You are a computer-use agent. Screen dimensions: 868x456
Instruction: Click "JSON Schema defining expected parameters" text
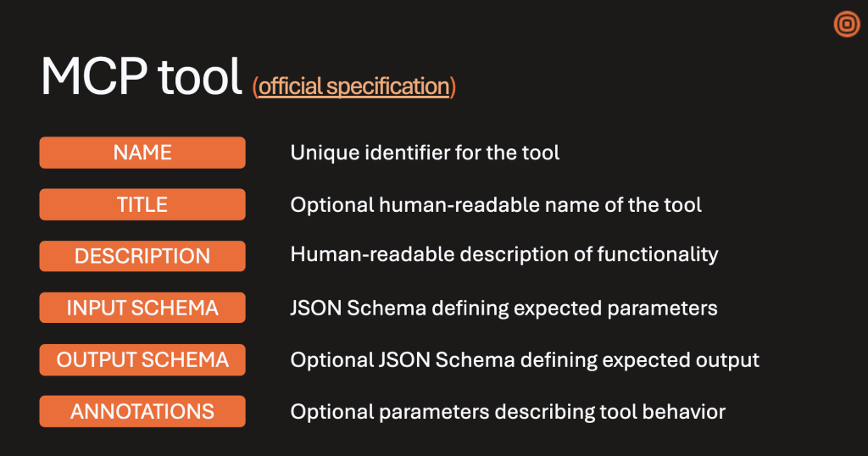(x=504, y=308)
